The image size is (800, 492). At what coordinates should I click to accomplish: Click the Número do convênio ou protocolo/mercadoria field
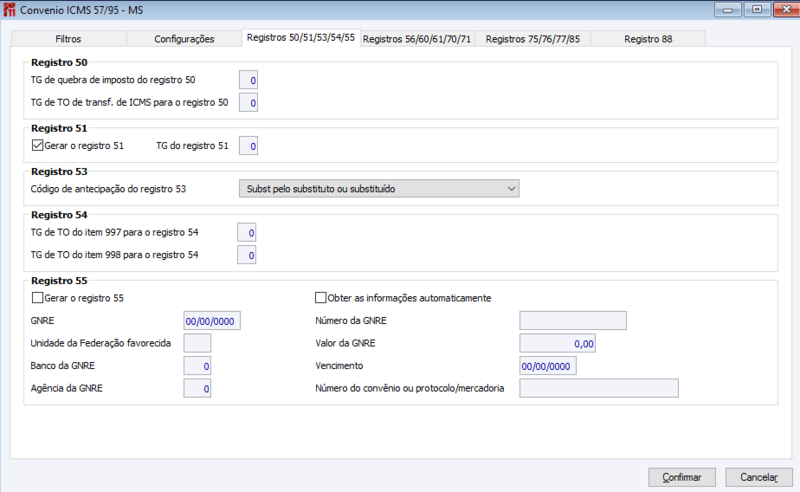pos(599,388)
